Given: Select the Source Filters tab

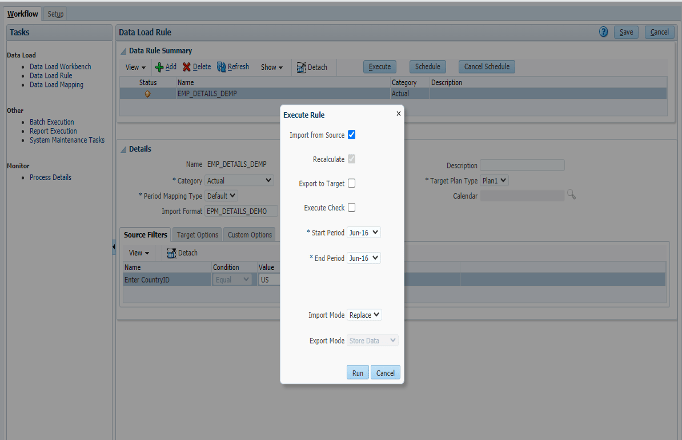Looking at the screenshot, I should [x=145, y=235].
